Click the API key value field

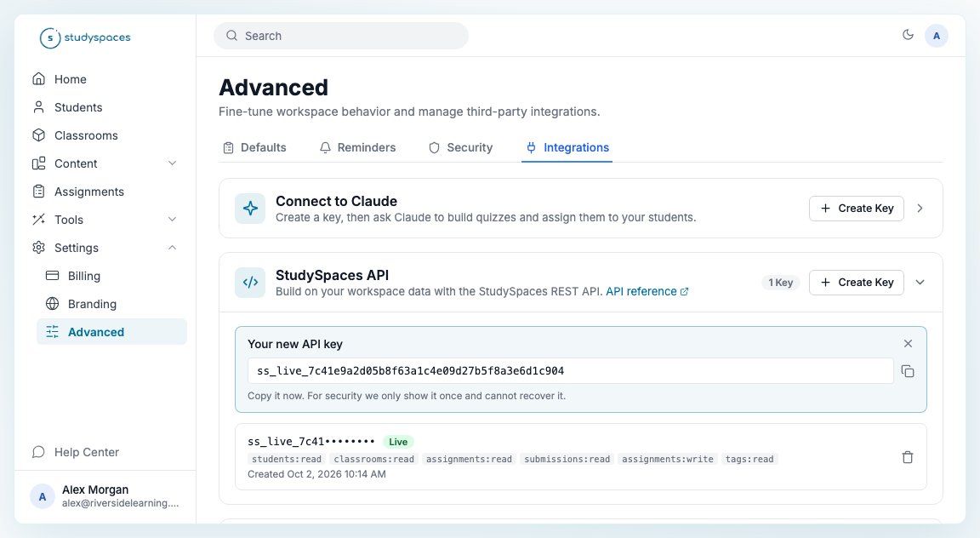point(571,371)
